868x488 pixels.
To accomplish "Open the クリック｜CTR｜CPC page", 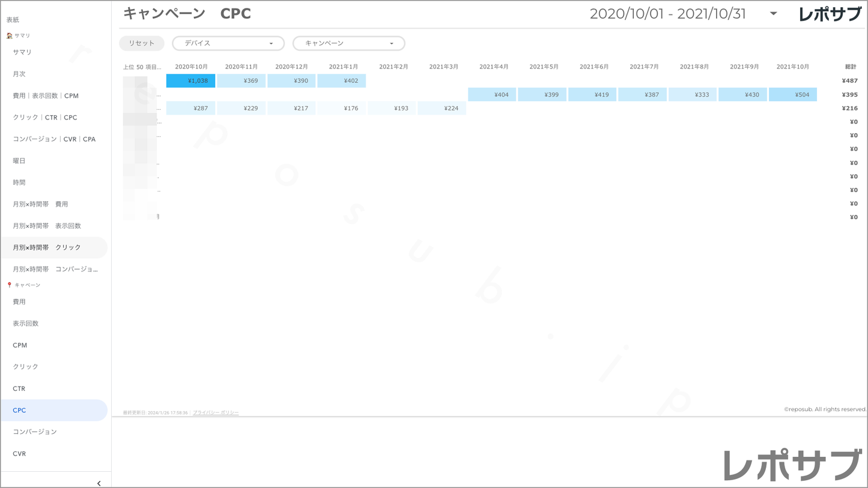I will pyautogui.click(x=45, y=118).
